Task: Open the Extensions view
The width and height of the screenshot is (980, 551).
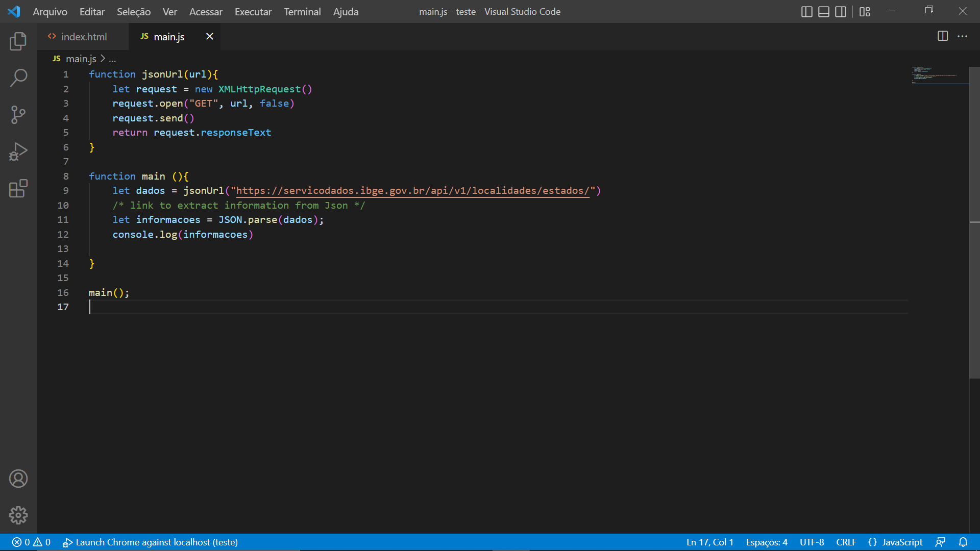Action: (x=18, y=188)
